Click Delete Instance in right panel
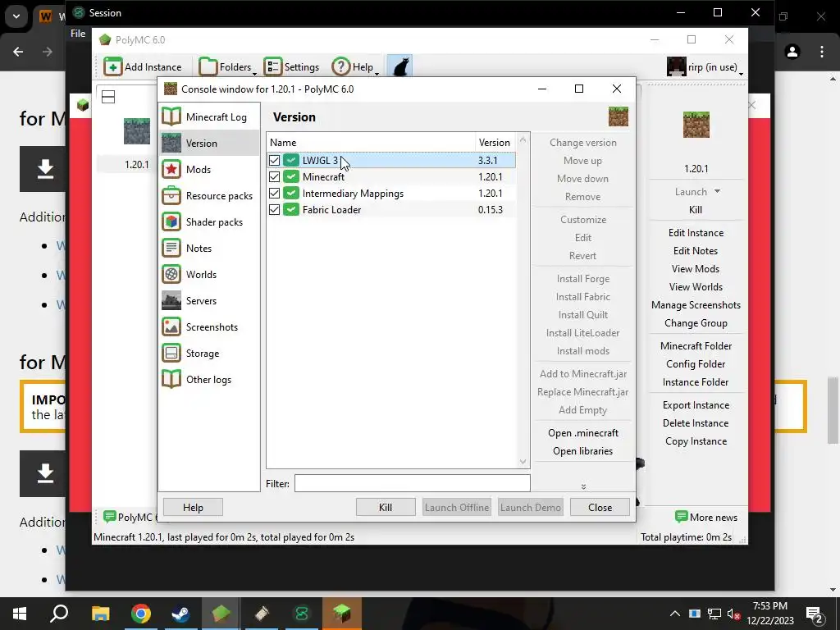Viewport: 840px width, 630px height. pos(696,423)
